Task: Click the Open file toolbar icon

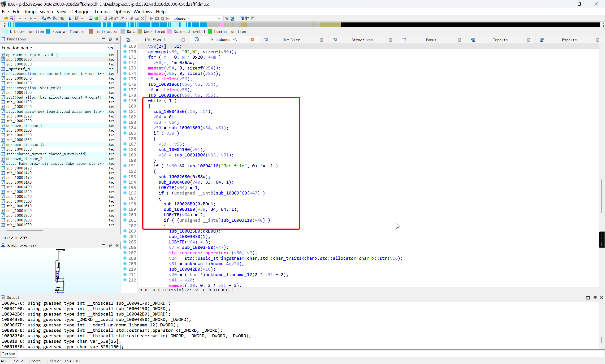Action: coord(6,18)
